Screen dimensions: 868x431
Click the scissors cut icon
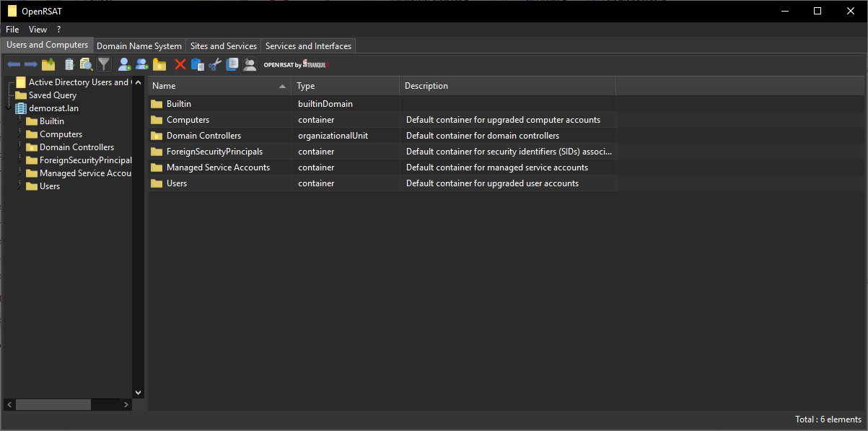[215, 65]
